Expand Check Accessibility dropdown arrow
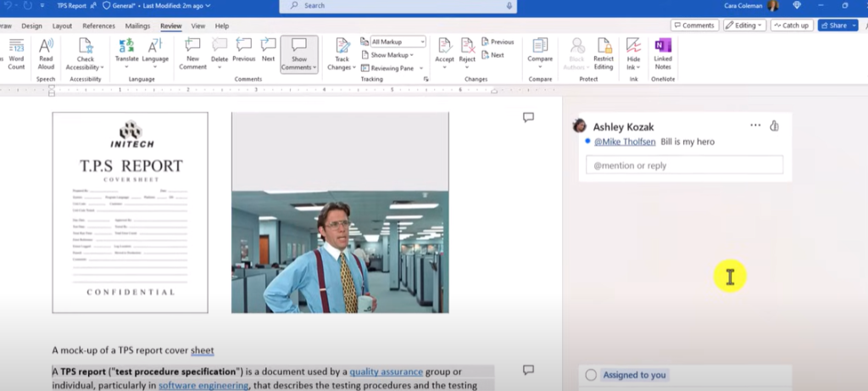Viewport: 868px width, 391px height. coord(103,68)
